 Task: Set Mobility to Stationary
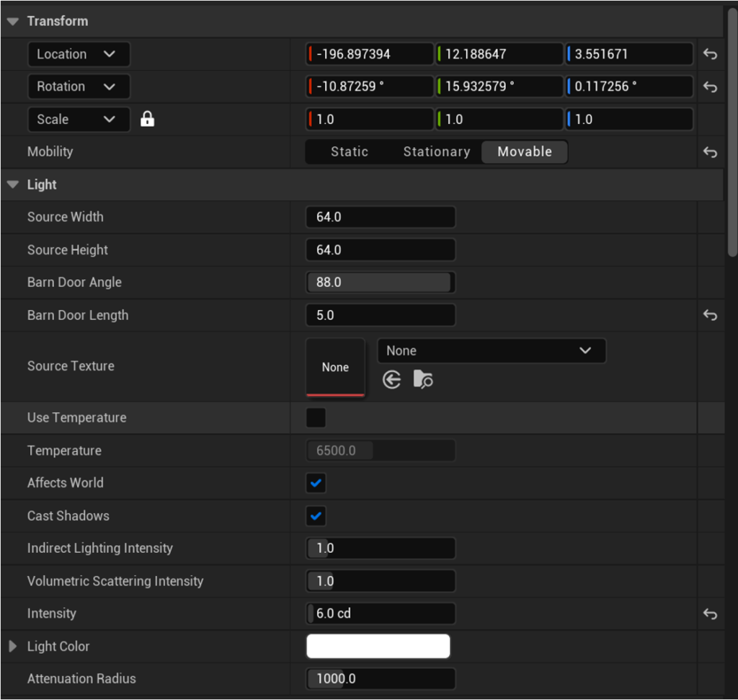(437, 152)
